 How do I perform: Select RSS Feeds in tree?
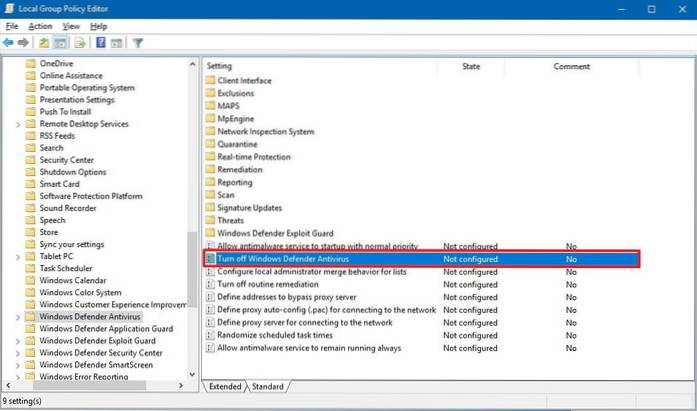57,136
